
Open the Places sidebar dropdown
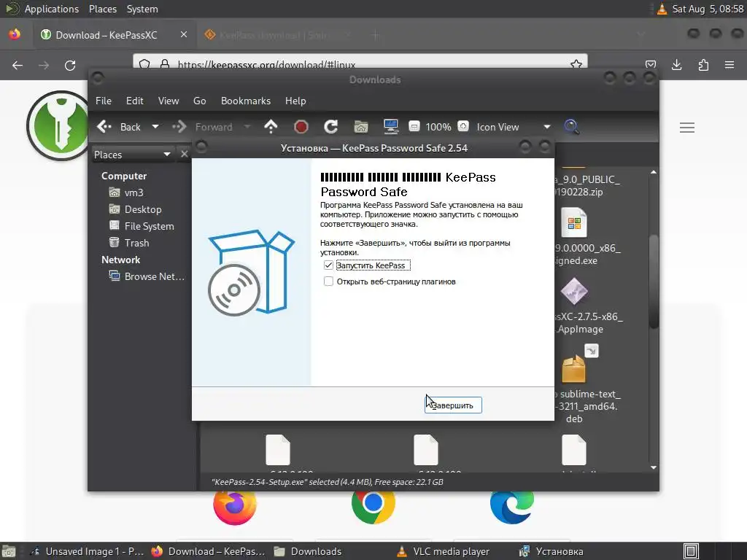pos(132,155)
